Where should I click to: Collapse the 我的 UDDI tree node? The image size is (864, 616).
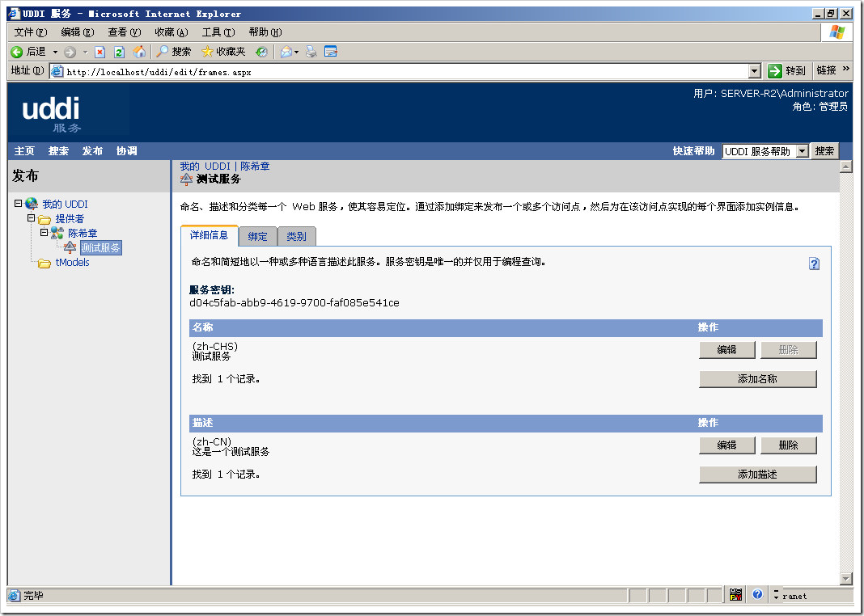click(x=18, y=203)
